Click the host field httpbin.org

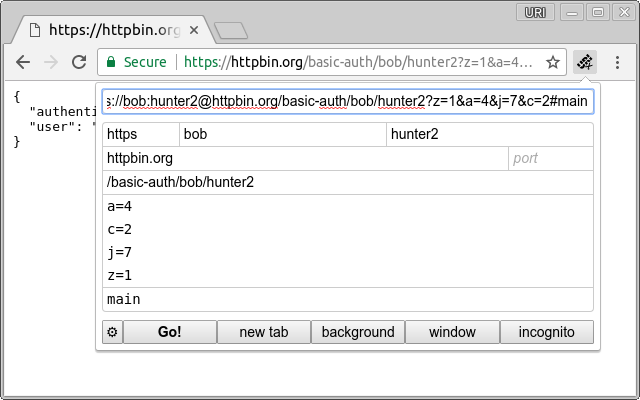(x=305, y=158)
